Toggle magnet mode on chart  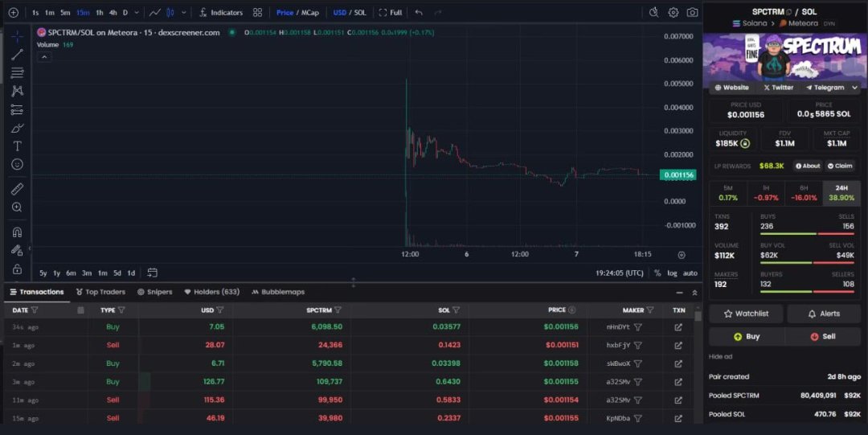pos(17,232)
